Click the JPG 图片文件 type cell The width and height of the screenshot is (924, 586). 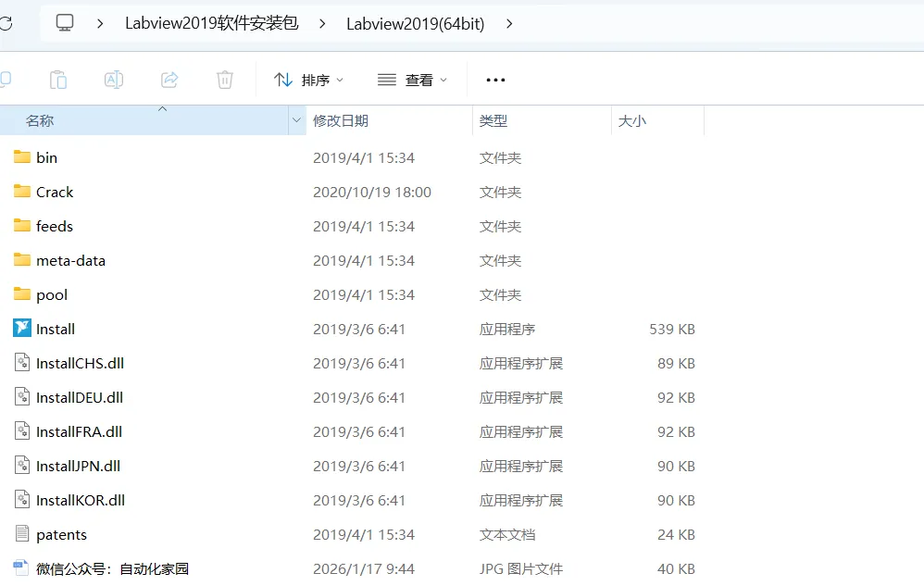coord(521,569)
